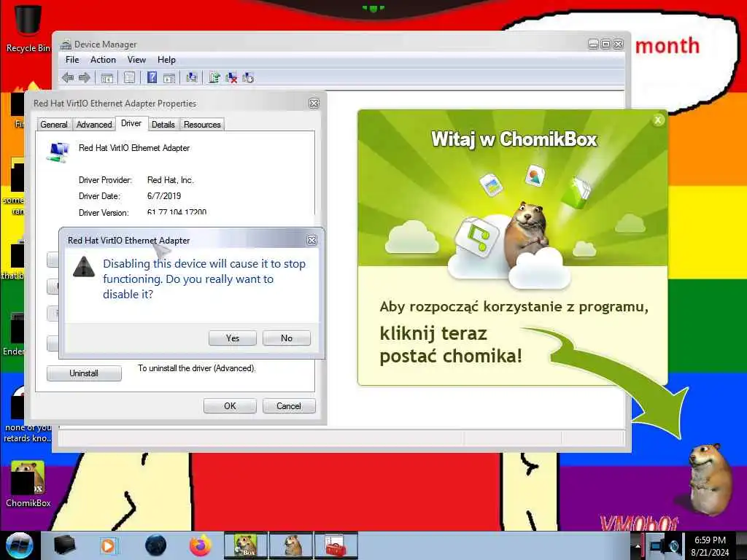Open the Properties sheet toolbar icon
The height and width of the screenshot is (560, 747).
pos(129,77)
